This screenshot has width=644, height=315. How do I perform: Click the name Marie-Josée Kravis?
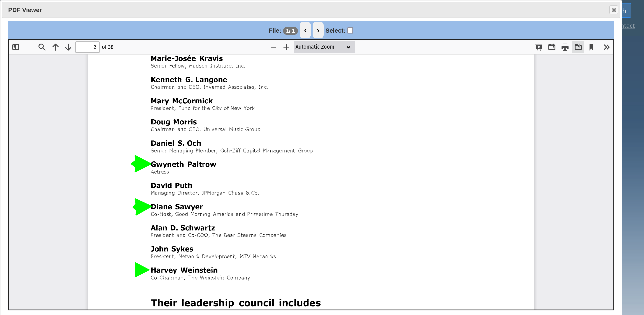pos(187,58)
